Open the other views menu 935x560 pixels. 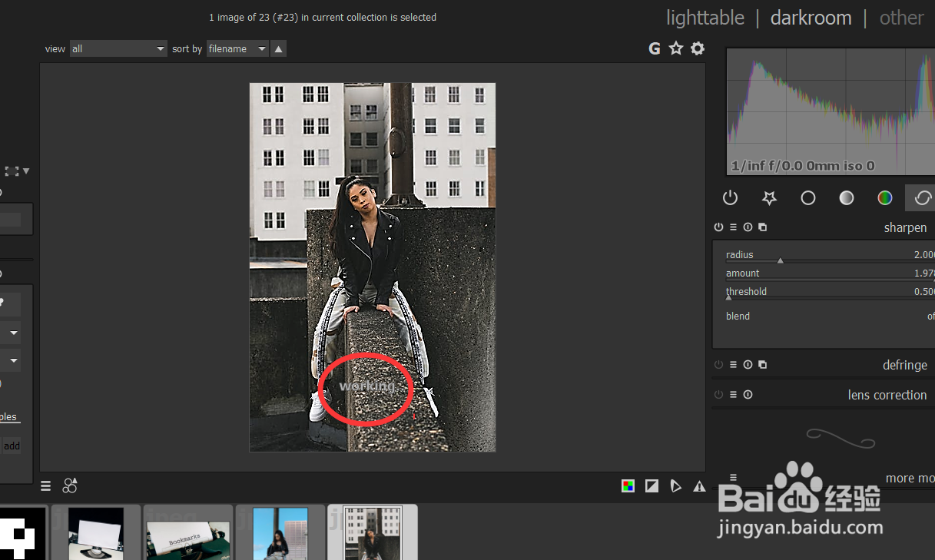(902, 18)
